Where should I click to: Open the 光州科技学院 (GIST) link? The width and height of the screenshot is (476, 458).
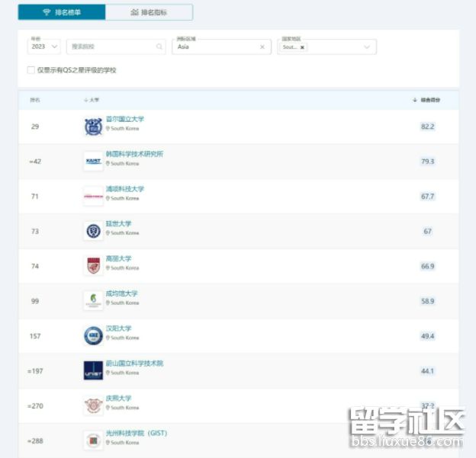137,433
